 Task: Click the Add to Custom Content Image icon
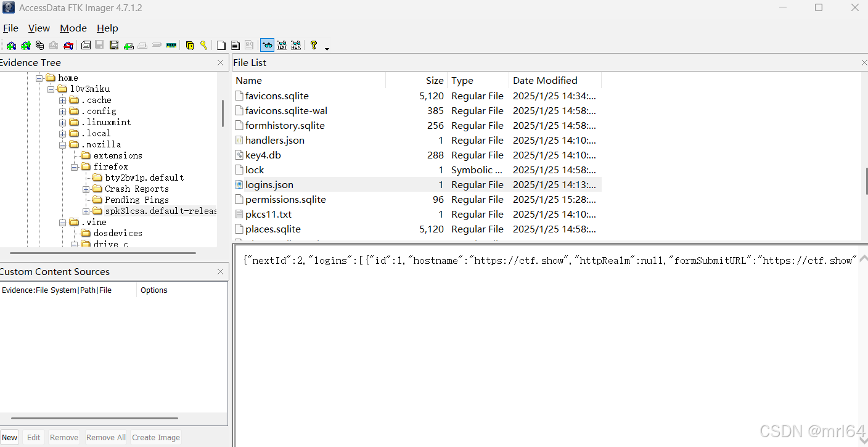129,45
